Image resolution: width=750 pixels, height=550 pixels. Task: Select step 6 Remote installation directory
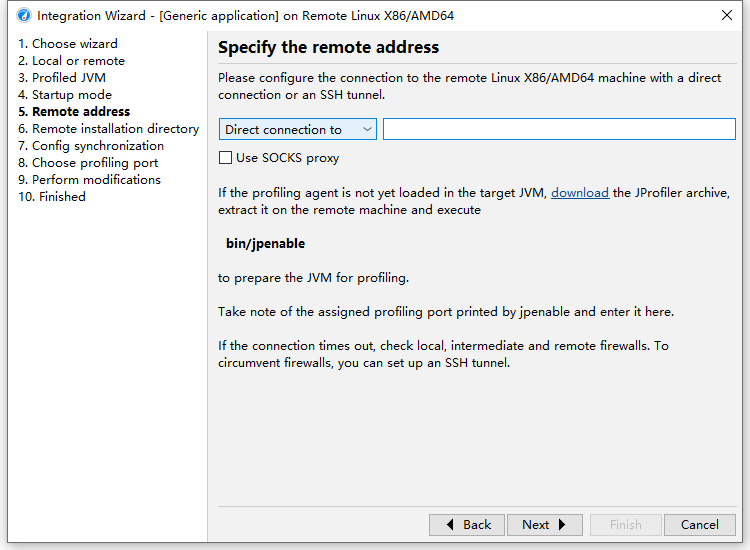point(108,129)
